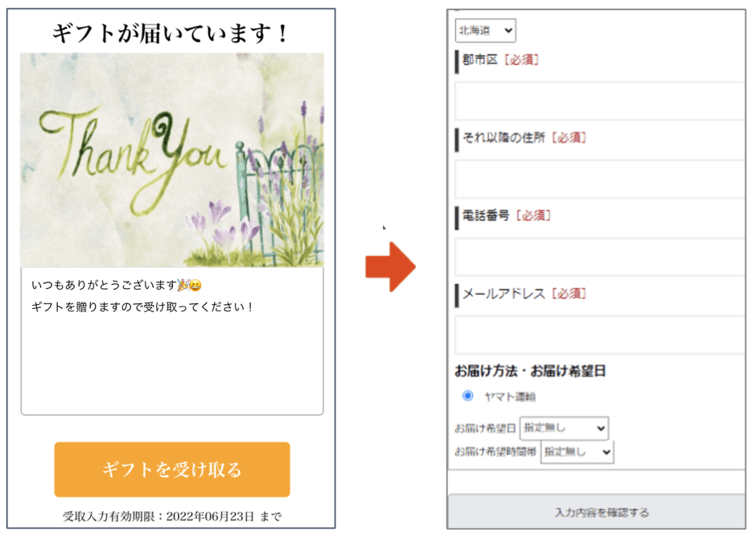
Task: Open the prefecture dropdown showing 北海道
Action: [x=484, y=30]
